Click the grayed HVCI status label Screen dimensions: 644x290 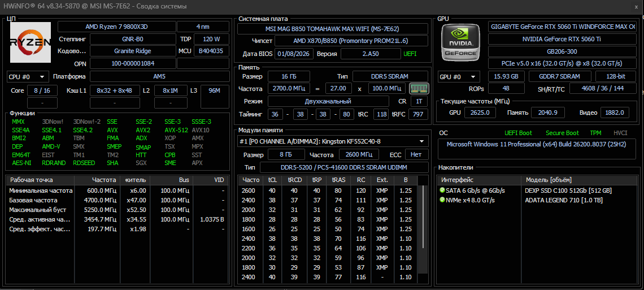pyautogui.click(x=620, y=133)
